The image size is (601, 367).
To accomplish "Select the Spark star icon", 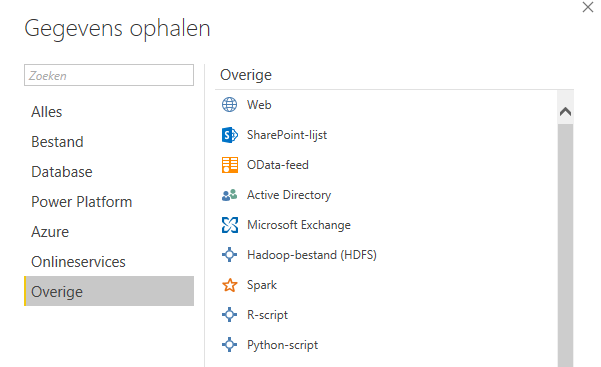I will [x=229, y=285].
